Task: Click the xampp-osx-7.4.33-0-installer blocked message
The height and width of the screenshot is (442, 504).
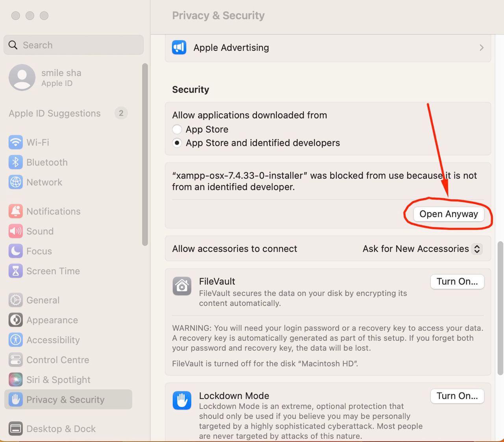Action: [324, 181]
